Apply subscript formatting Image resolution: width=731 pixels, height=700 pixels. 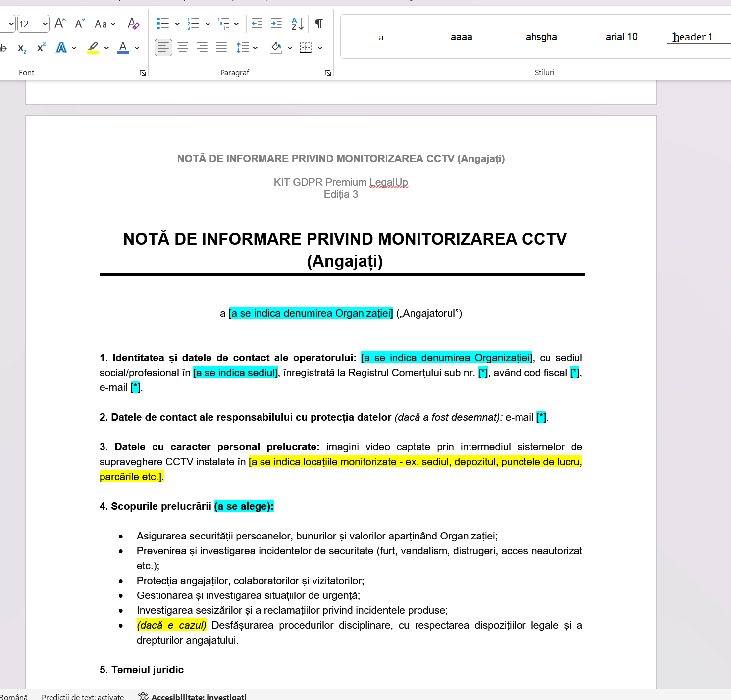(22, 48)
